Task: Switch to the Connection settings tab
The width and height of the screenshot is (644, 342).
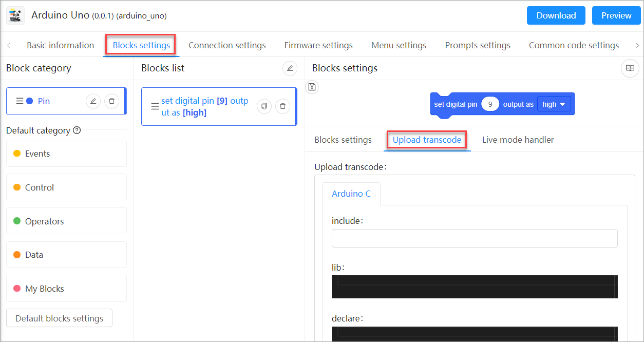Action: (x=227, y=45)
